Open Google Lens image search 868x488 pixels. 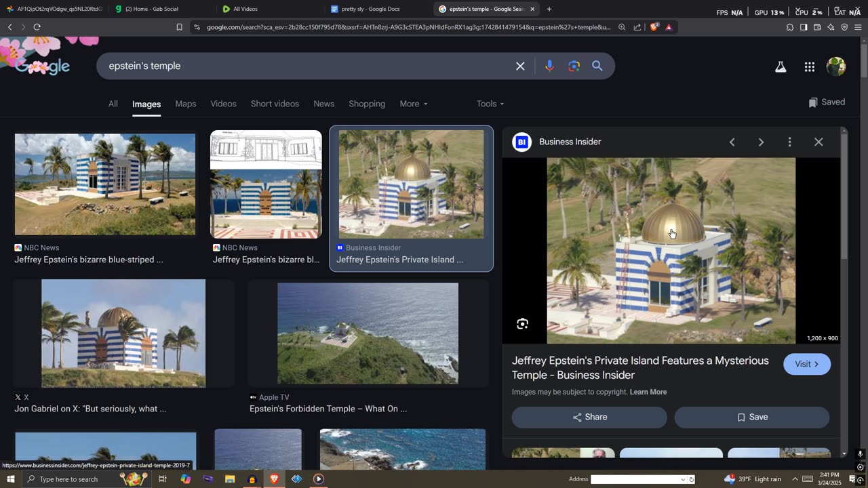[x=574, y=66]
